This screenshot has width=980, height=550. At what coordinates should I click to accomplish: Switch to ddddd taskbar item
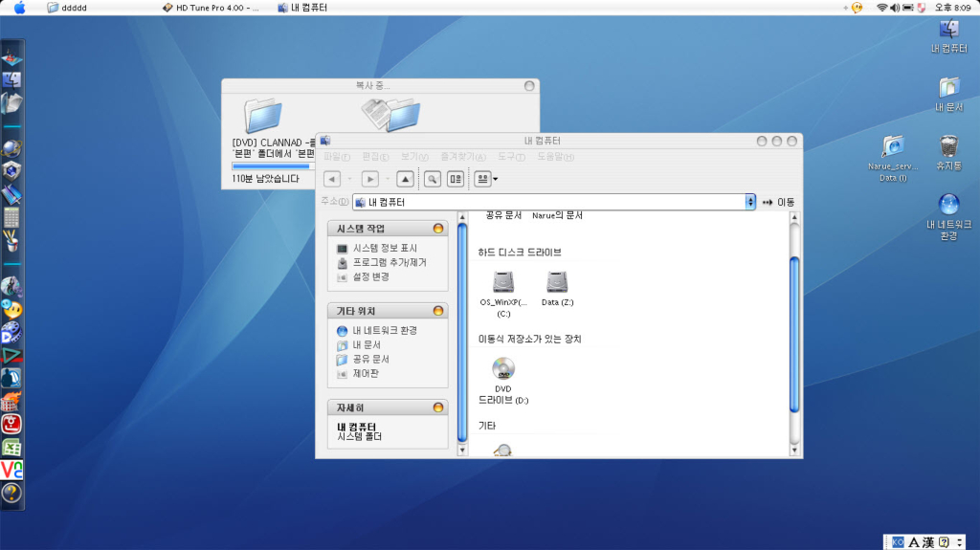click(x=68, y=8)
